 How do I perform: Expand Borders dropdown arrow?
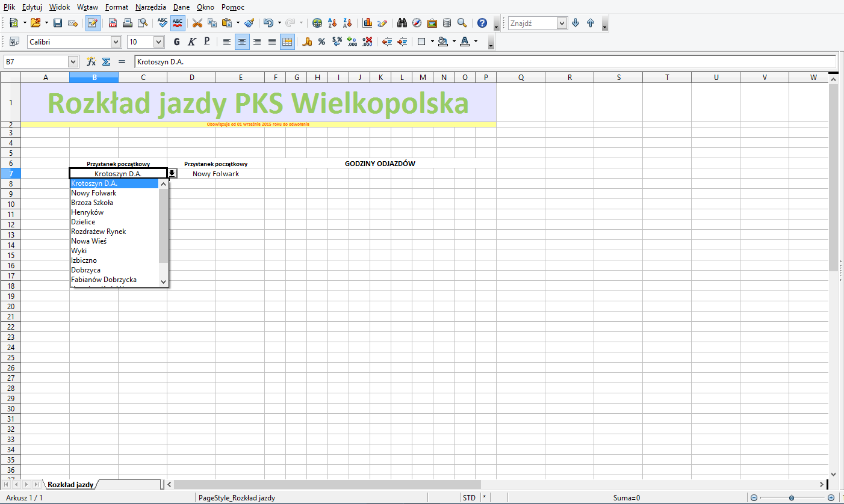click(432, 41)
